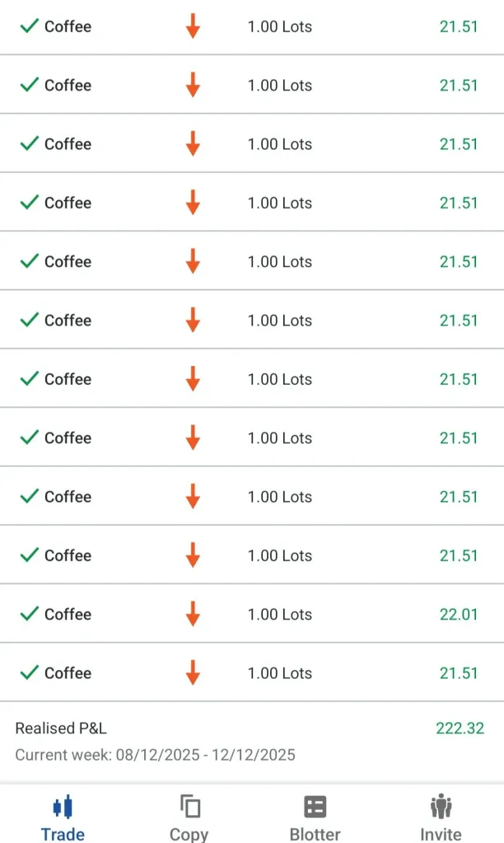Select the Invite tab label
Viewport: 504px width, 843px height.
441,833
